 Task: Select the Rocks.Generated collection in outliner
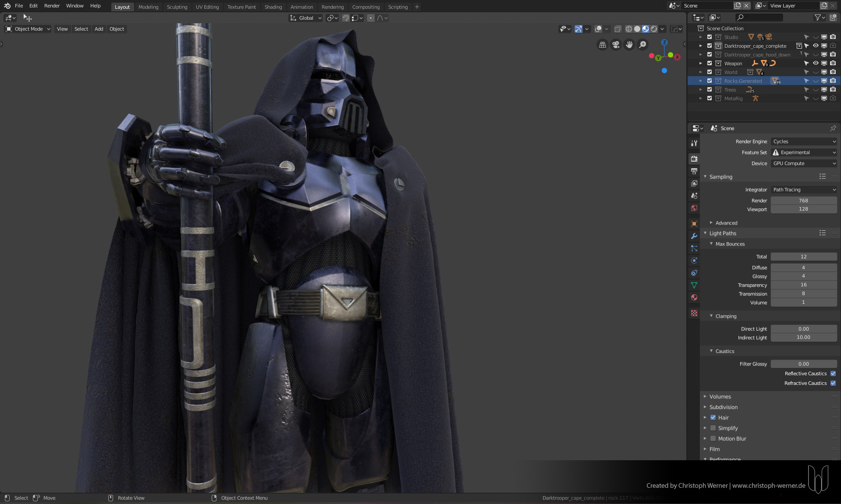click(x=743, y=81)
